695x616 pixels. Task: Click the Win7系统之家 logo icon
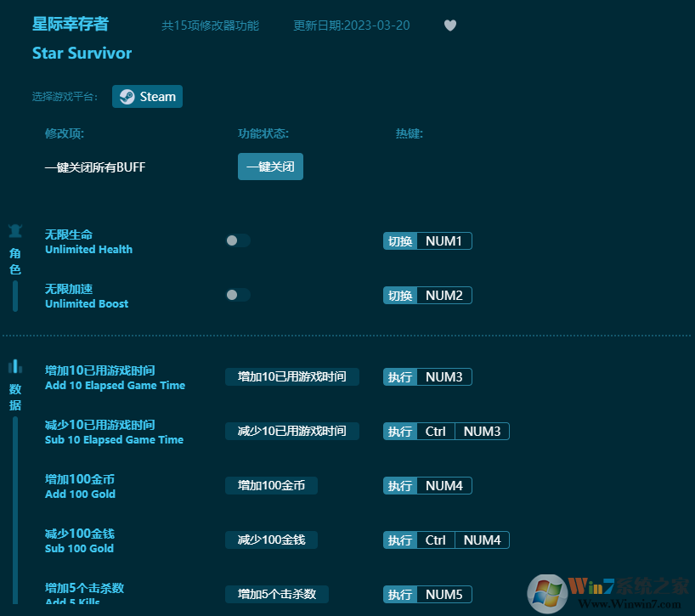(548, 589)
